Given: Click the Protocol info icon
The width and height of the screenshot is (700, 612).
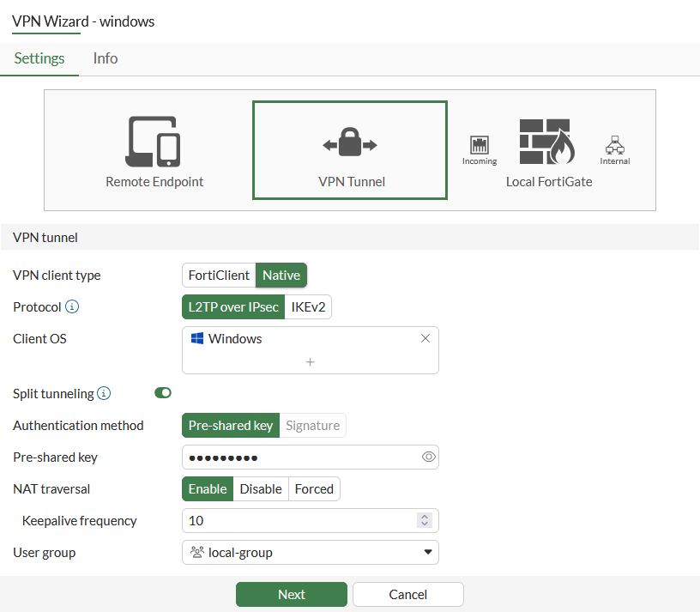Looking at the screenshot, I should pyautogui.click(x=72, y=306).
